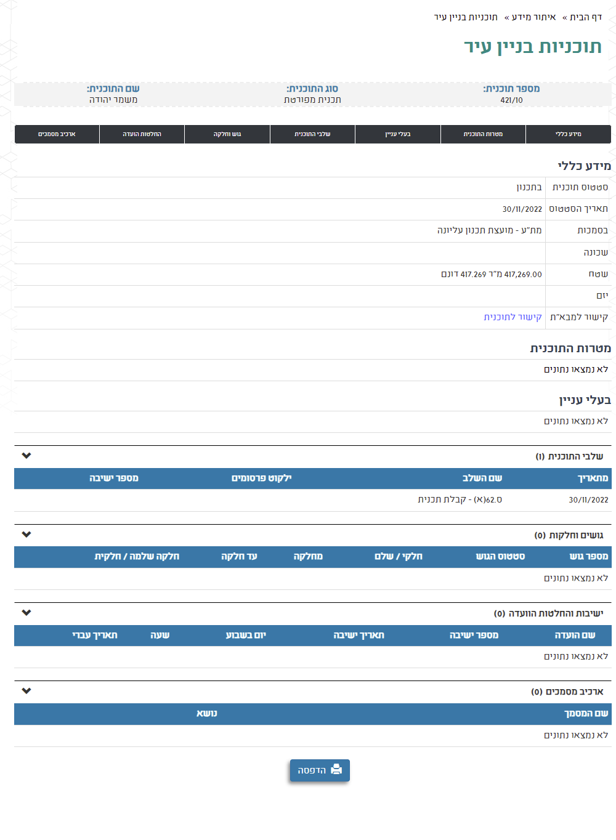Collapse the גושים וחלקות section chevron

pos(26,535)
